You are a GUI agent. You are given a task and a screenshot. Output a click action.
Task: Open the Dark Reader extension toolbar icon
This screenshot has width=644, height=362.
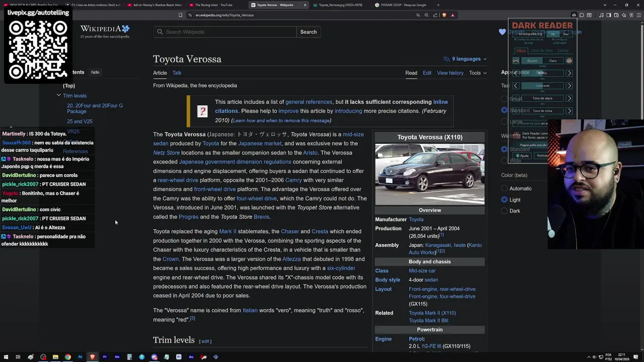(574, 15)
